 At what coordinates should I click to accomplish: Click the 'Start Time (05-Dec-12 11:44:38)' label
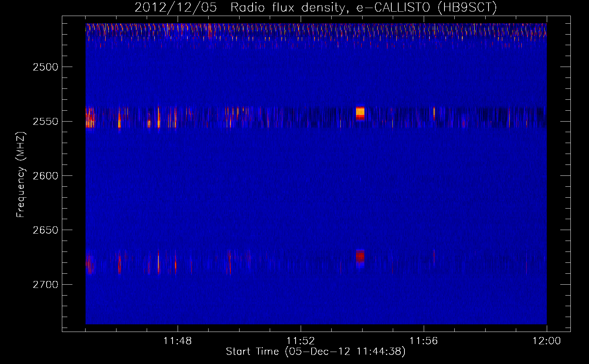315,352
